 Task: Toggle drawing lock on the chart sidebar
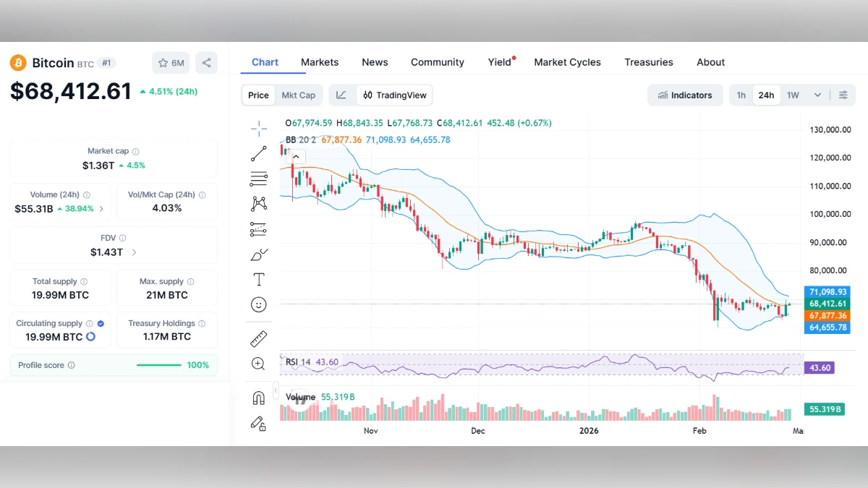coord(258,424)
